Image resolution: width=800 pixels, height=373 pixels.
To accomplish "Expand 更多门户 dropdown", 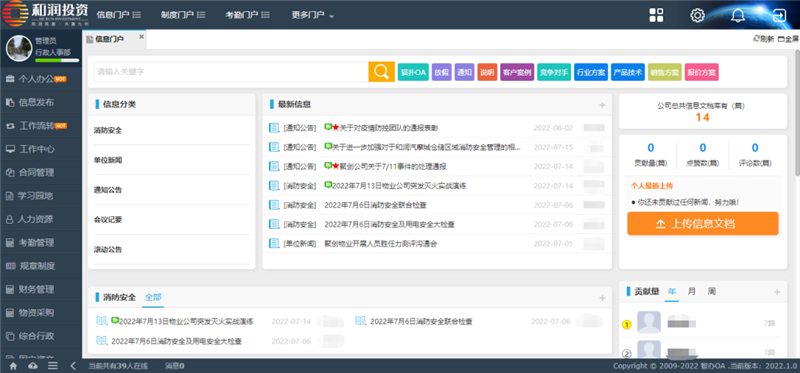I will tap(313, 15).
